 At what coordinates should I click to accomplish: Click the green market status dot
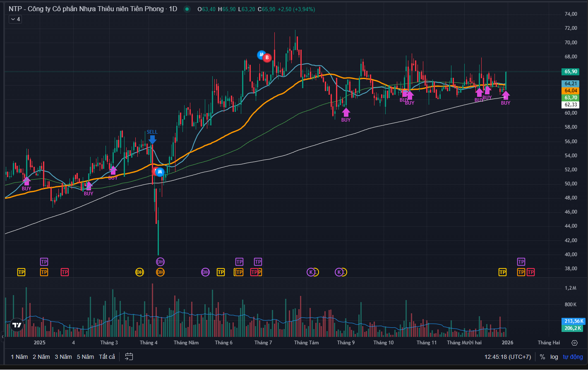click(x=187, y=9)
